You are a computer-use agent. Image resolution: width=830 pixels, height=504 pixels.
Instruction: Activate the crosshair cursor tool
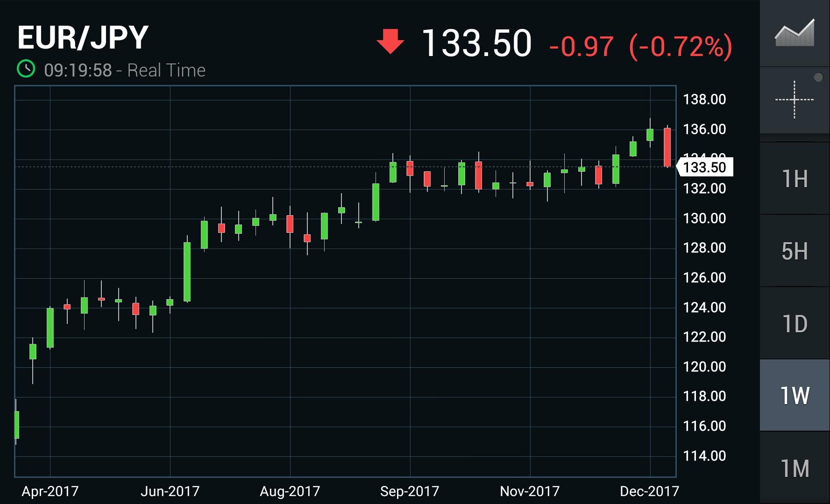[x=795, y=99]
